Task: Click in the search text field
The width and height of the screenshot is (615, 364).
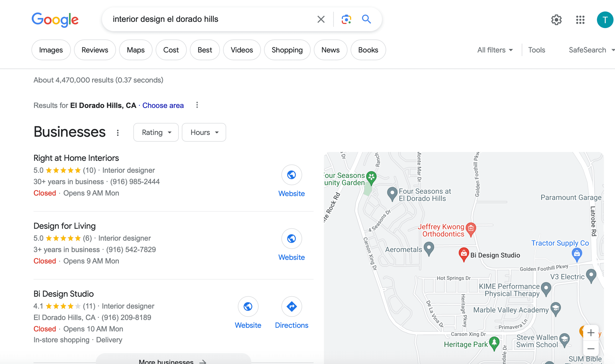Action: tap(209, 19)
